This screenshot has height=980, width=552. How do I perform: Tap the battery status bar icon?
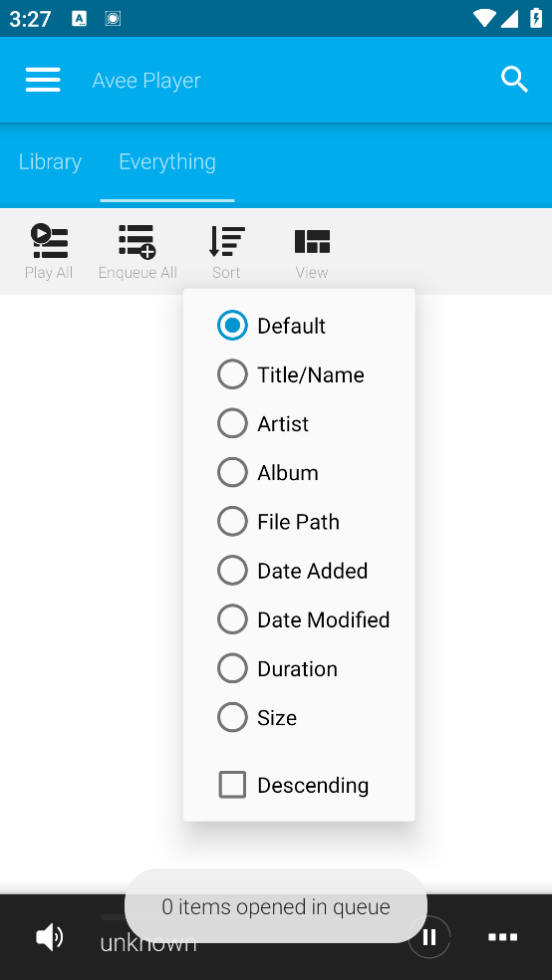tap(536, 18)
